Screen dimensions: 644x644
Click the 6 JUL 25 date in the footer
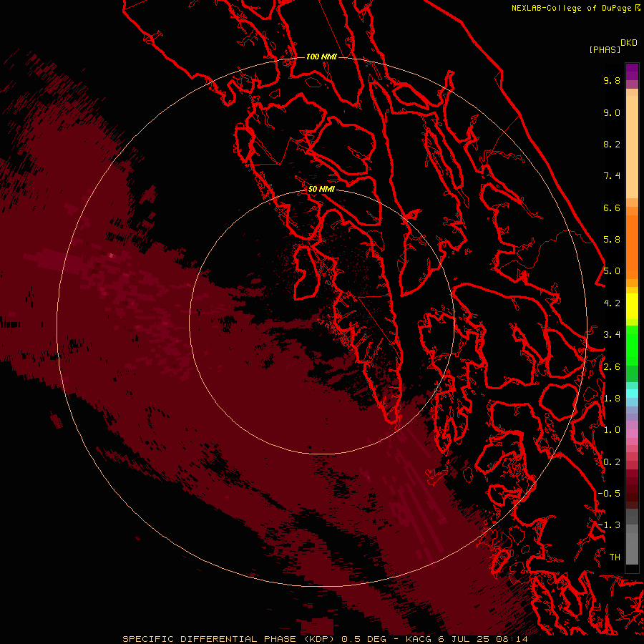464,639
